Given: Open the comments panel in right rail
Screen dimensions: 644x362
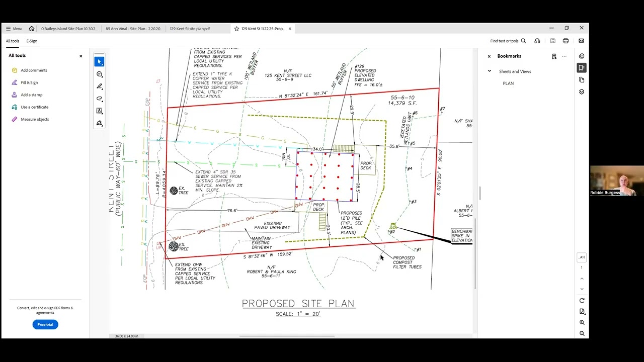Looking at the screenshot, I should (x=582, y=56).
